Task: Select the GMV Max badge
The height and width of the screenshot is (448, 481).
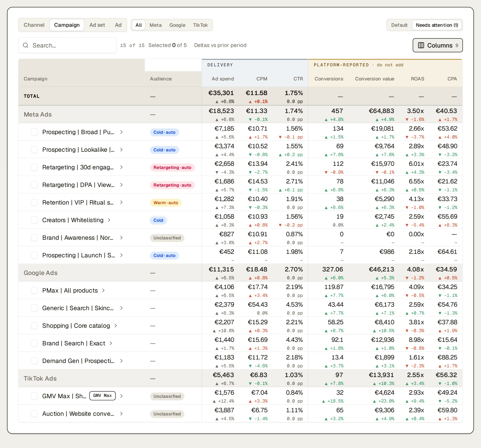Action: pos(102,396)
